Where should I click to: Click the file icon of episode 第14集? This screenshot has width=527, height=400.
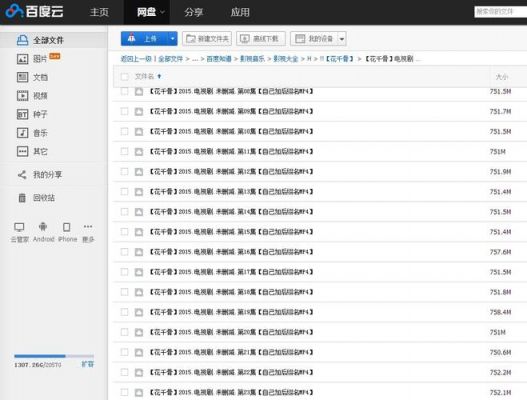point(139,212)
